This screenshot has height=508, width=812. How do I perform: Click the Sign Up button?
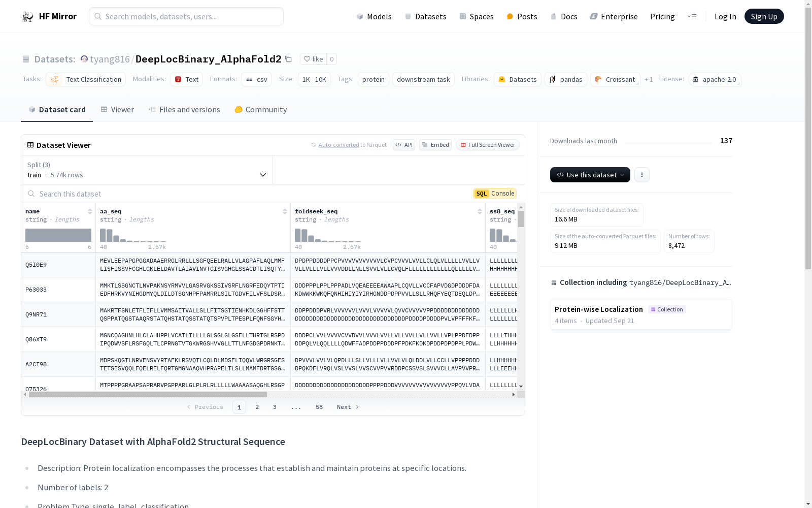point(764,16)
